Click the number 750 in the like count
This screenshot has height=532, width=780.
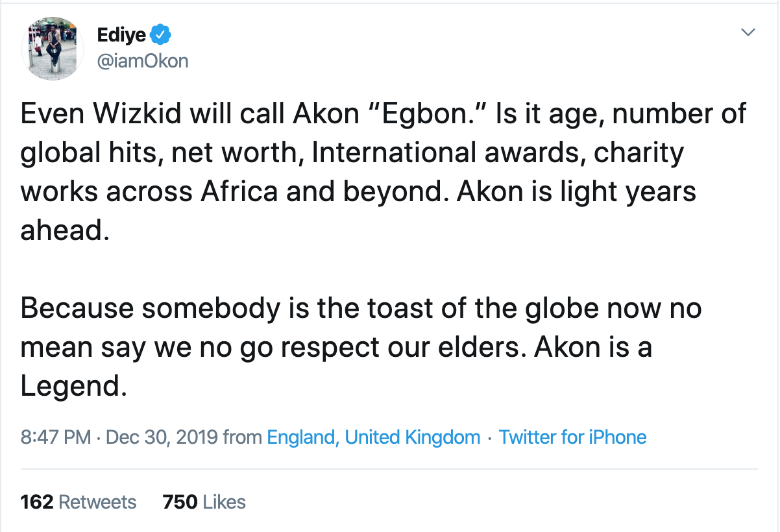179,502
